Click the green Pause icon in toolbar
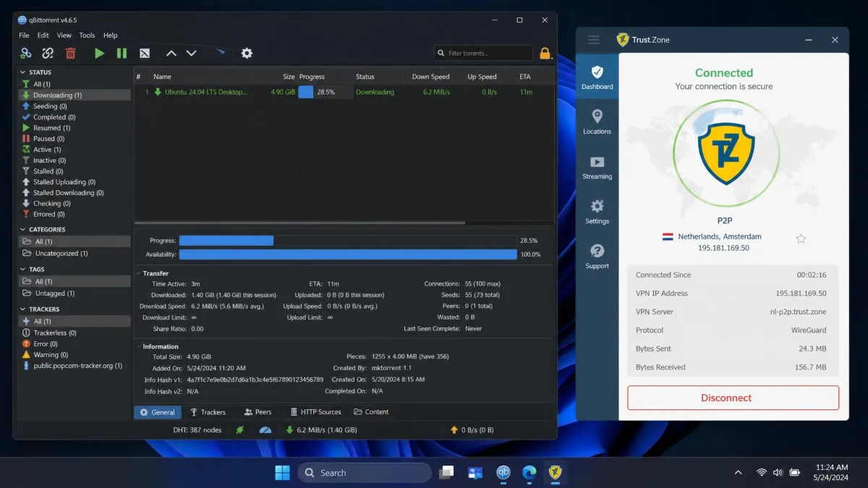868x488 pixels. point(122,53)
